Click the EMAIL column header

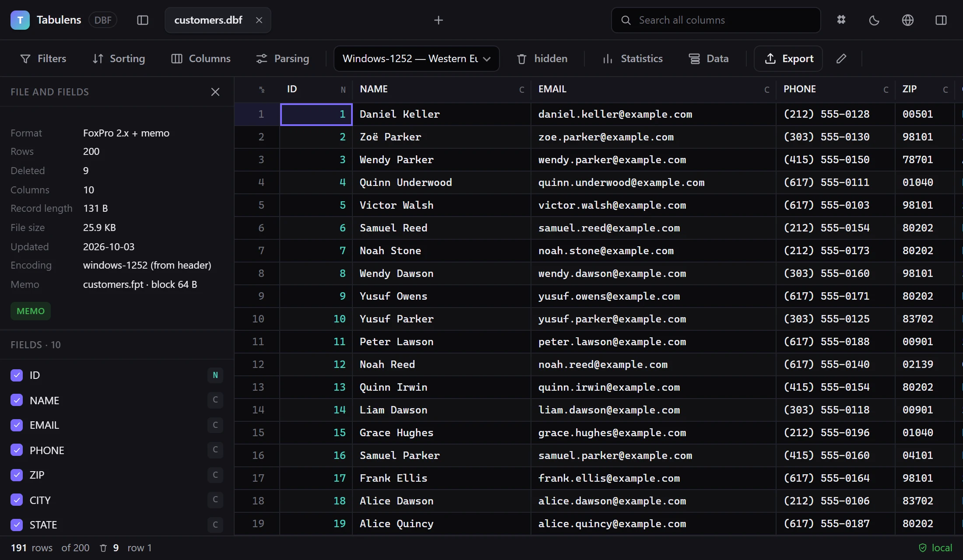pos(654,89)
